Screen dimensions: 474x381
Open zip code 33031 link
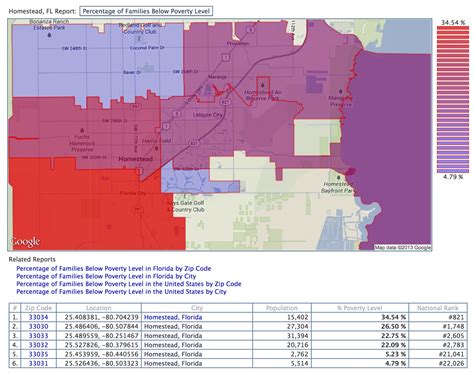click(x=38, y=363)
